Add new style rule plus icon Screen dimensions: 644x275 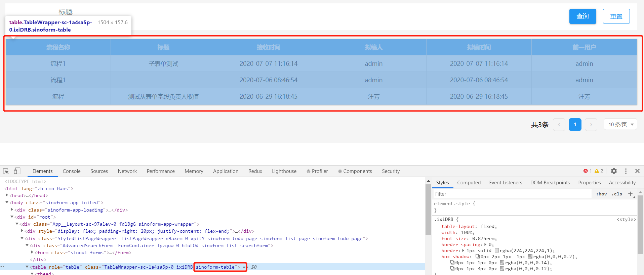pyautogui.click(x=631, y=194)
